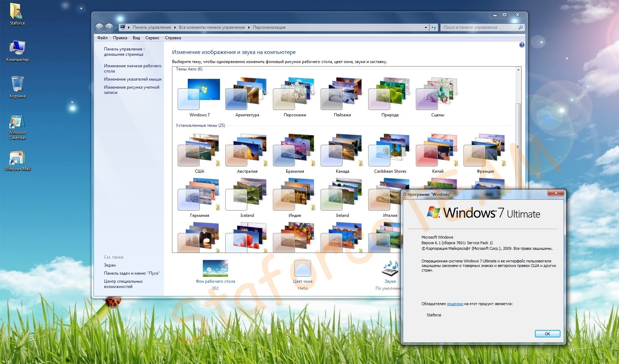Go forward with the Forward arrow button
The height and width of the screenshot is (364, 619).
pyautogui.click(x=109, y=27)
